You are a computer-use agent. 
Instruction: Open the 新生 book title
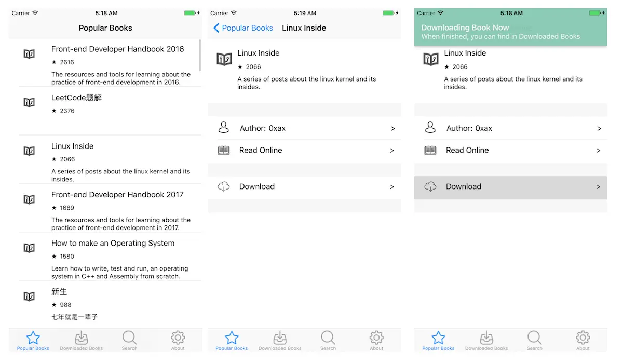[x=59, y=292]
